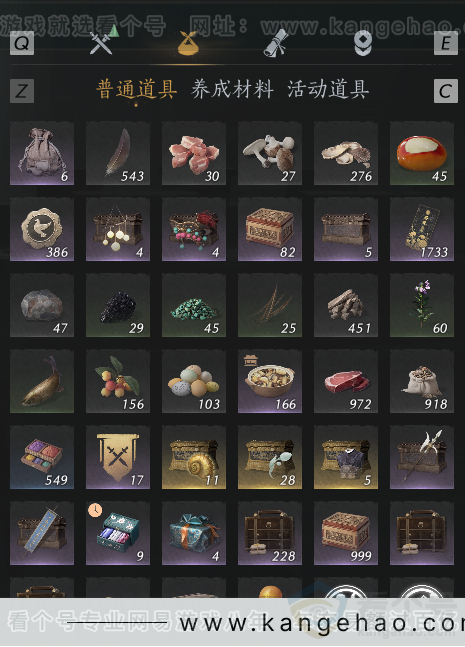Screen dimensions: 465x647
Task: Pick the raw pork cubes item
Action: pyautogui.click(x=194, y=153)
